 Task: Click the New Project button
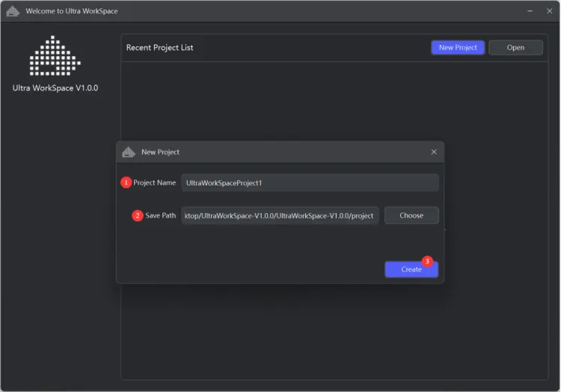point(458,48)
